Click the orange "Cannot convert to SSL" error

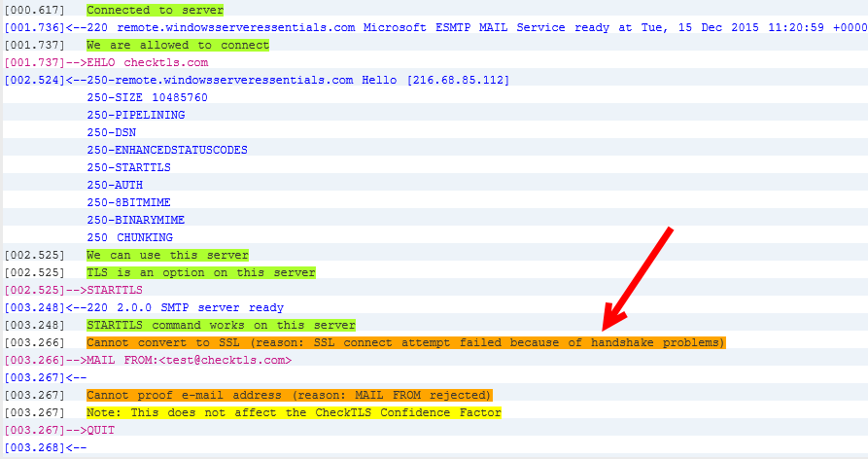(x=405, y=342)
